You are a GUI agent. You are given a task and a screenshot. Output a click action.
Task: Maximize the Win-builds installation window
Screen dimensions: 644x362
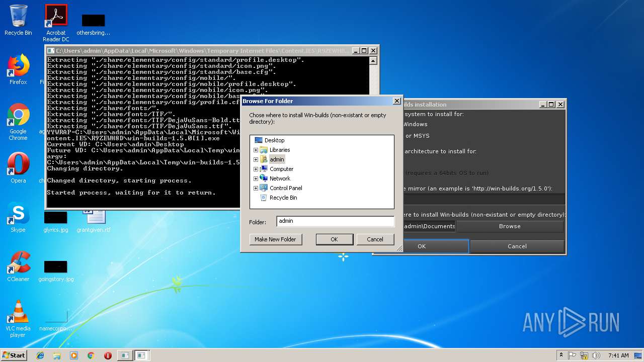tap(551, 105)
